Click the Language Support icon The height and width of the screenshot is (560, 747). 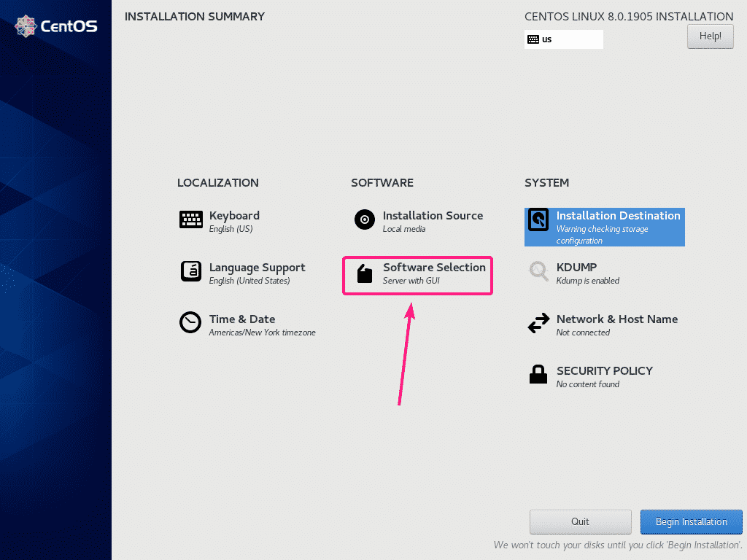coord(191,271)
